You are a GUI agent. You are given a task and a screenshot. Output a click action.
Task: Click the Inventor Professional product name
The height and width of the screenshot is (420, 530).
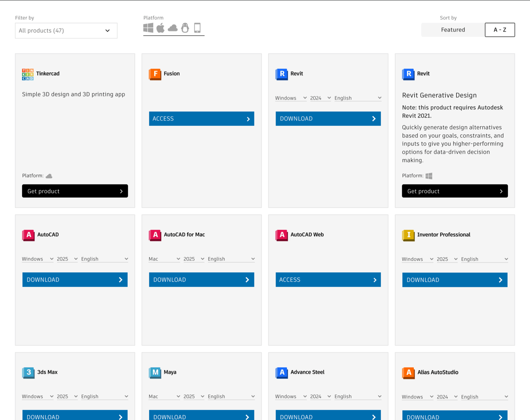coord(443,235)
